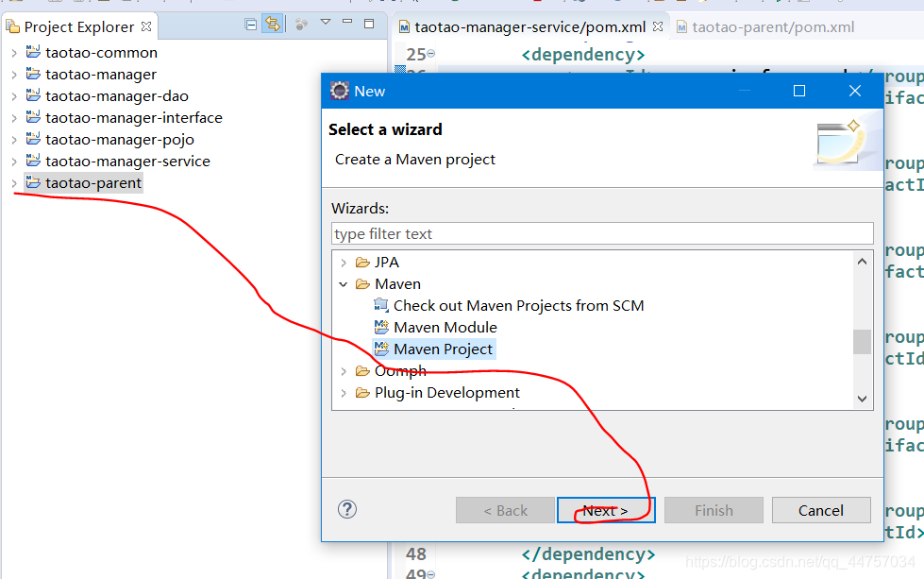Click the Maven Project wizard icon
The width and height of the screenshot is (924, 579).
(381, 349)
